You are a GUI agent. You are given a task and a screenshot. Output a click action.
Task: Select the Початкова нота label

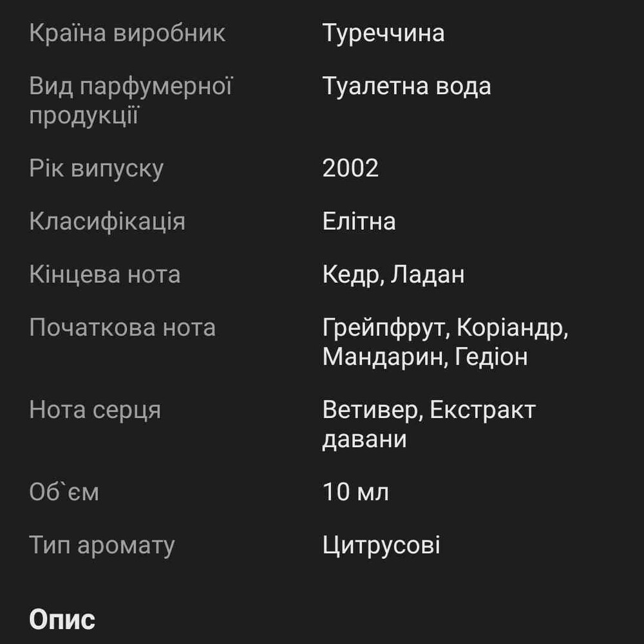[x=122, y=328]
